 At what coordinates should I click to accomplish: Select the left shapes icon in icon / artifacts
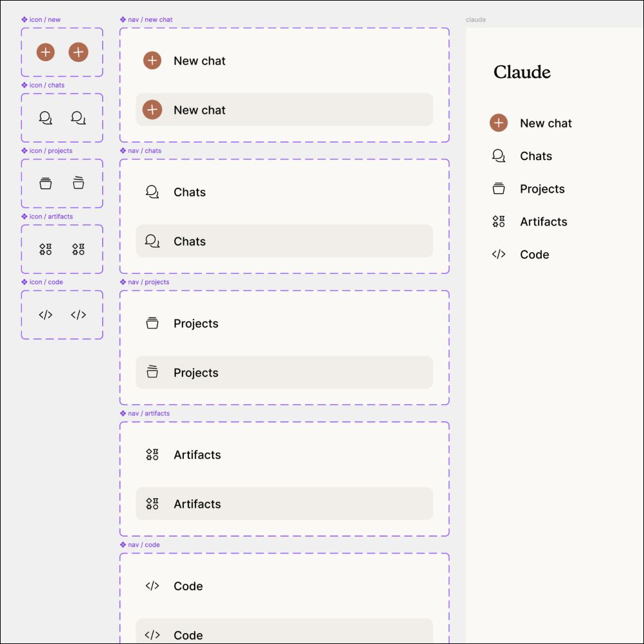(46, 249)
